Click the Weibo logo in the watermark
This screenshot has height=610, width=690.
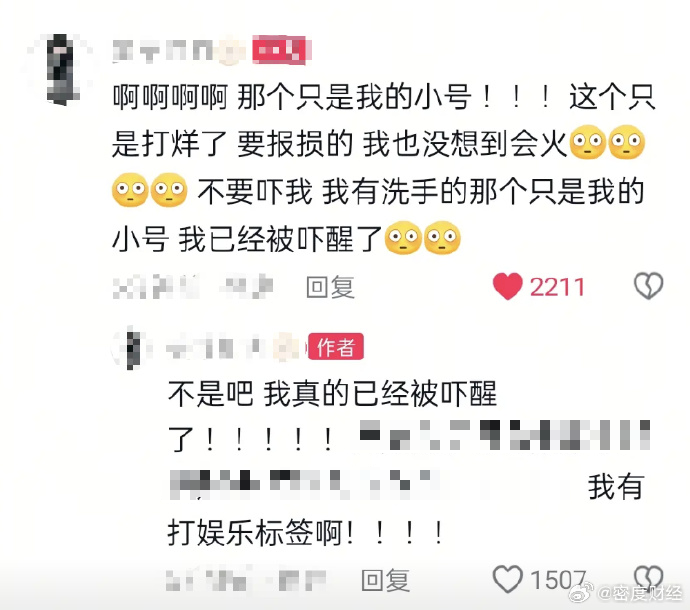[581, 593]
